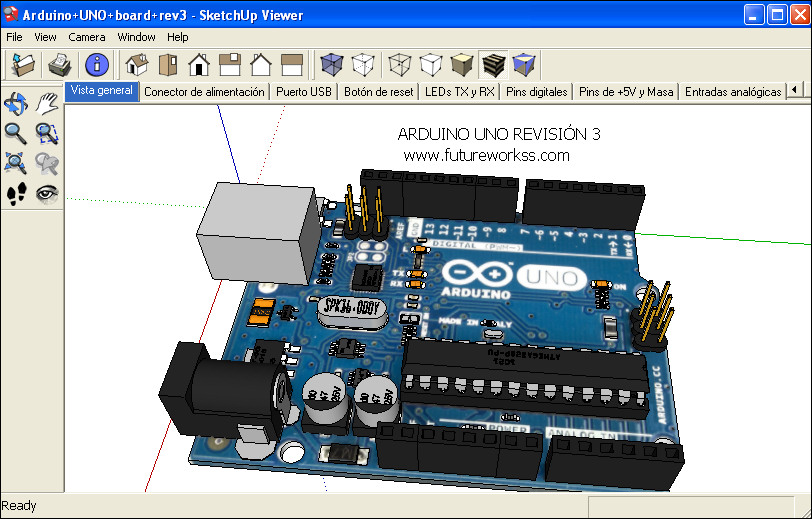Switch to Conector de alimentación scene tab
812x519 pixels.
[204, 92]
